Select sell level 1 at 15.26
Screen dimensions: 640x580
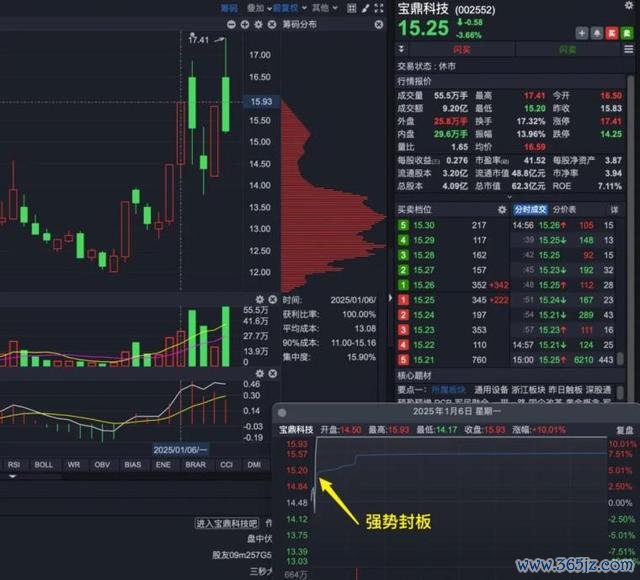[452, 285]
